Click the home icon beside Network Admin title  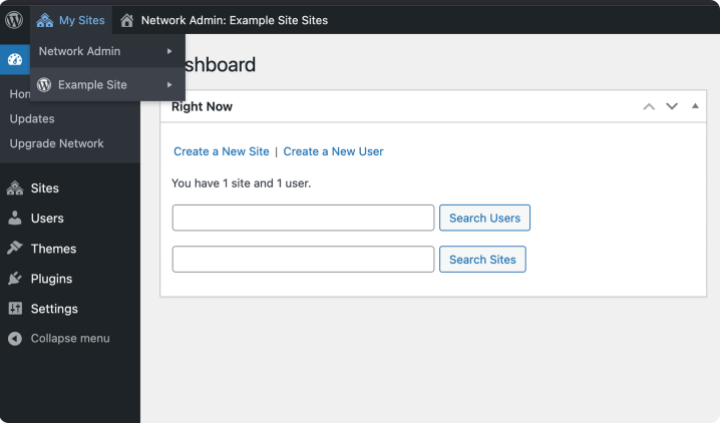point(127,20)
